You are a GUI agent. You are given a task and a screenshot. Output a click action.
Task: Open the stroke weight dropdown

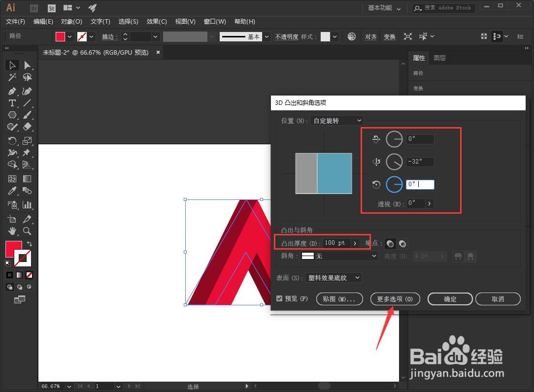click(155, 36)
